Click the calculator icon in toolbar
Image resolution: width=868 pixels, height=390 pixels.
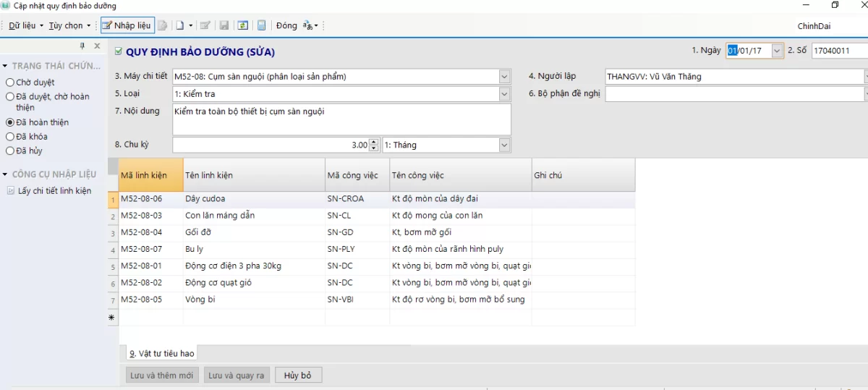tap(261, 25)
